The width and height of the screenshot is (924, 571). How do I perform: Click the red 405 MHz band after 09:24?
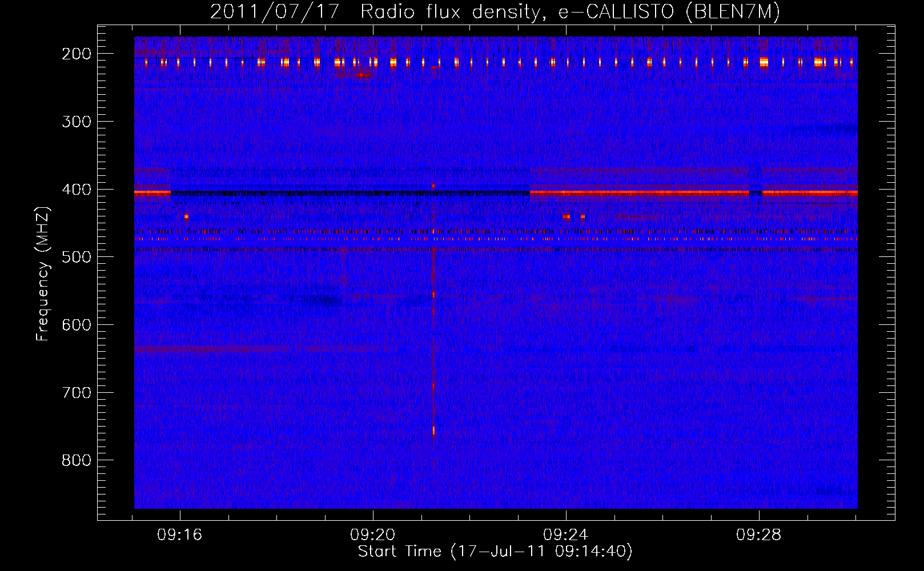click(x=639, y=193)
